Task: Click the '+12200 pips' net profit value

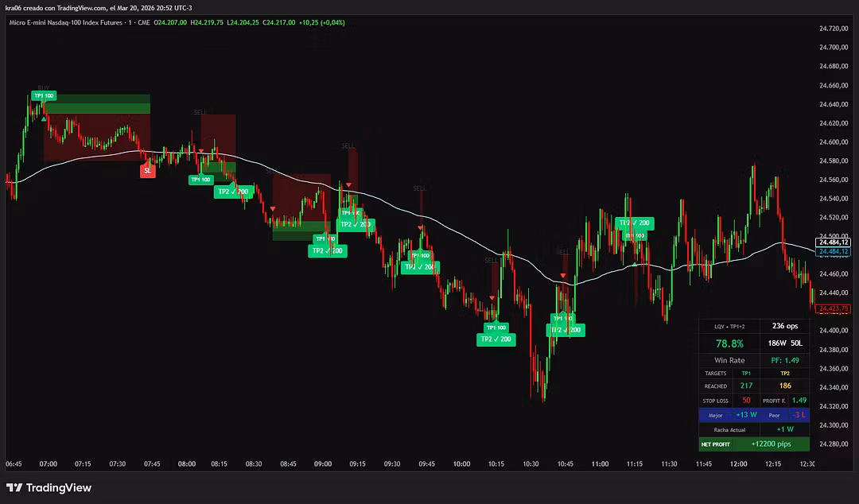Action: tap(771, 444)
